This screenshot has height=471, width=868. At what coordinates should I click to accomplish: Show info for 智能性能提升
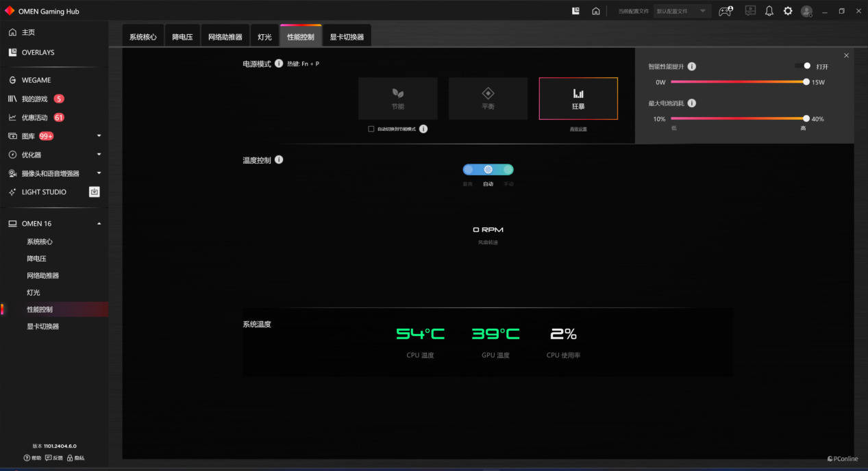point(692,66)
